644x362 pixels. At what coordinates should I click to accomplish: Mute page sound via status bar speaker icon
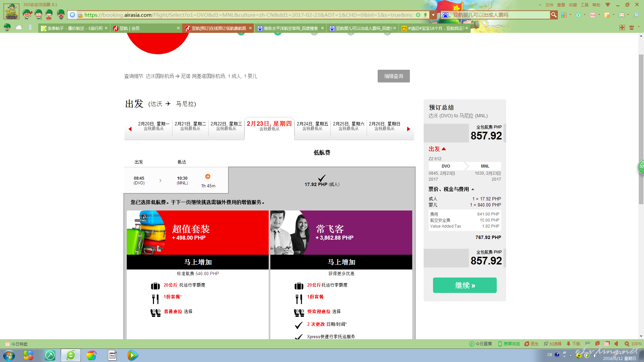[616, 344]
